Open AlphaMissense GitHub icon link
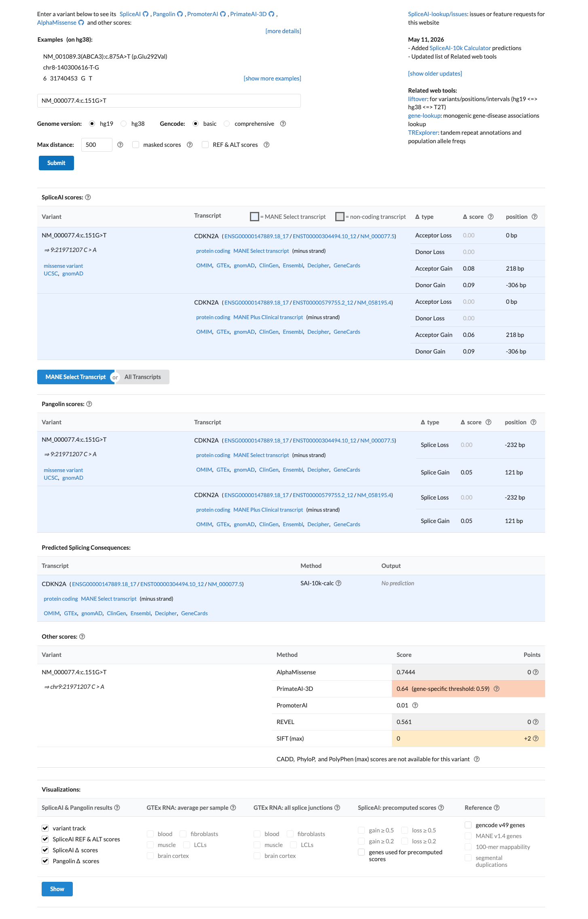 81,23
